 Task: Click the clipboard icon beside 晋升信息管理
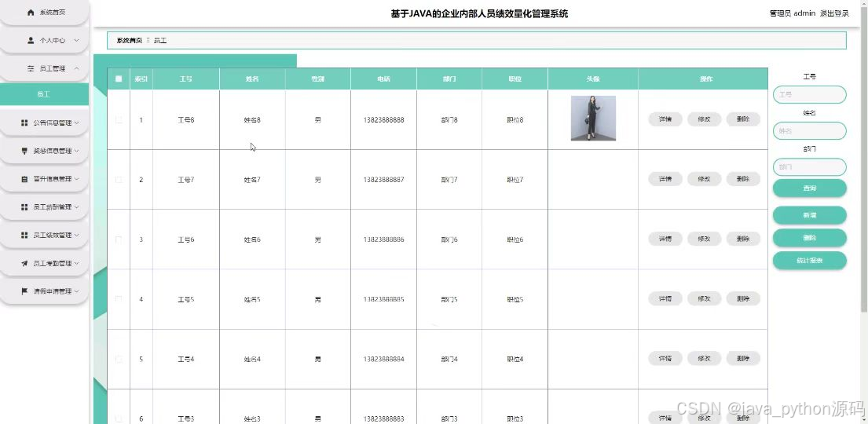[24, 179]
